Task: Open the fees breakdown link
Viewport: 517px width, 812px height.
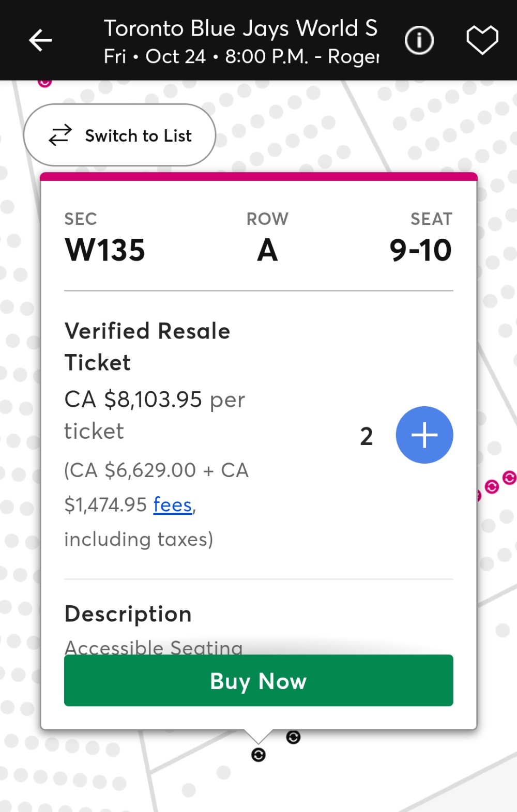Action: click(x=173, y=504)
